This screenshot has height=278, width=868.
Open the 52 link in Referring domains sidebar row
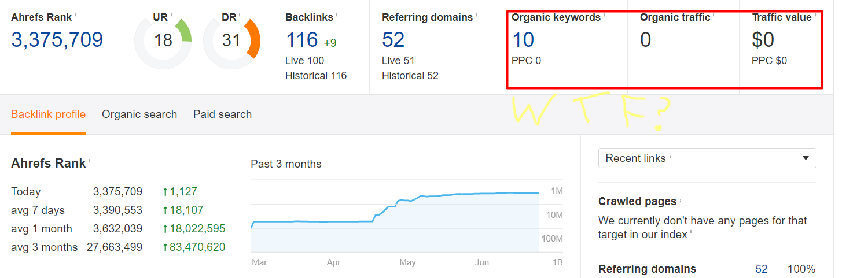coord(762,269)
